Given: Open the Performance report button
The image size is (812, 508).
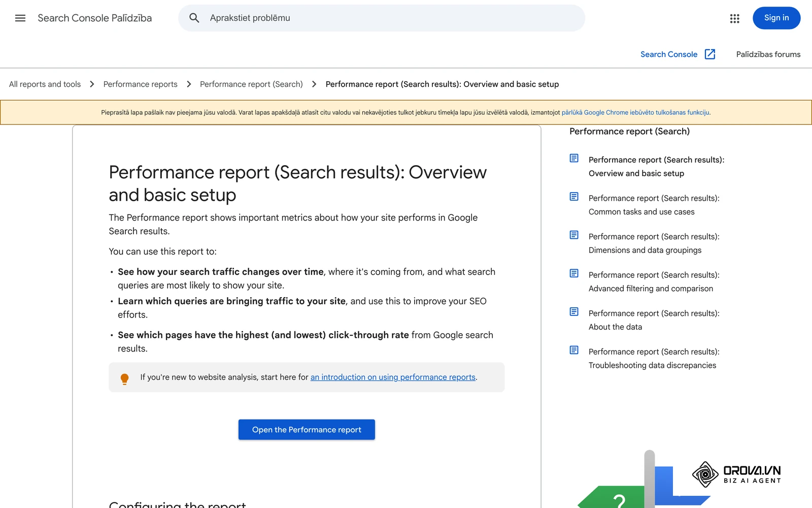Looking at the screenshot, I should (307, 430).
